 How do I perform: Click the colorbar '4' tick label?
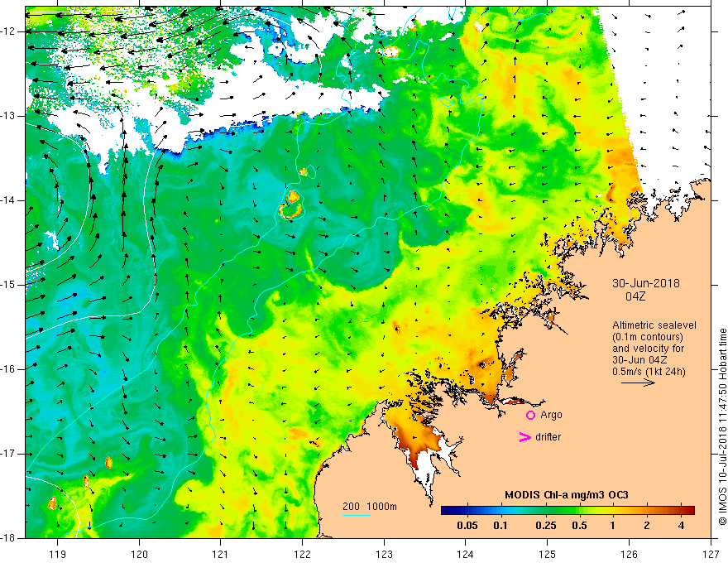point(681,526)
